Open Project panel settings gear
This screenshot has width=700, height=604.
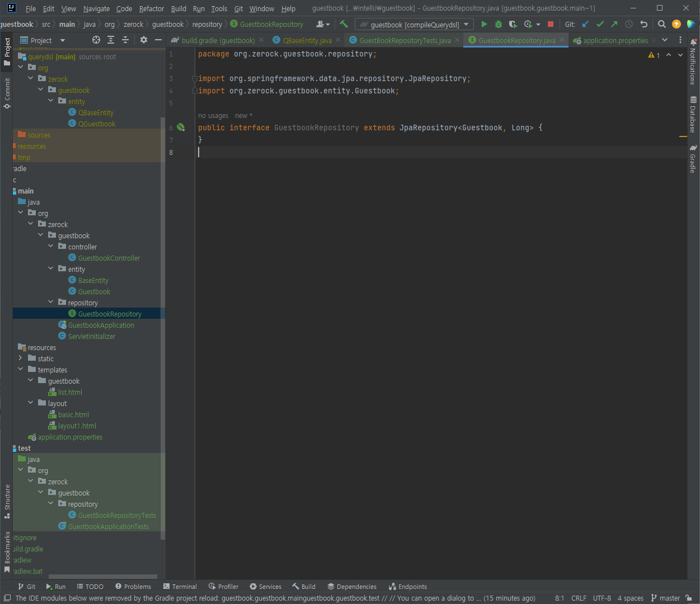pyautogui.click(x=144, y=40)
